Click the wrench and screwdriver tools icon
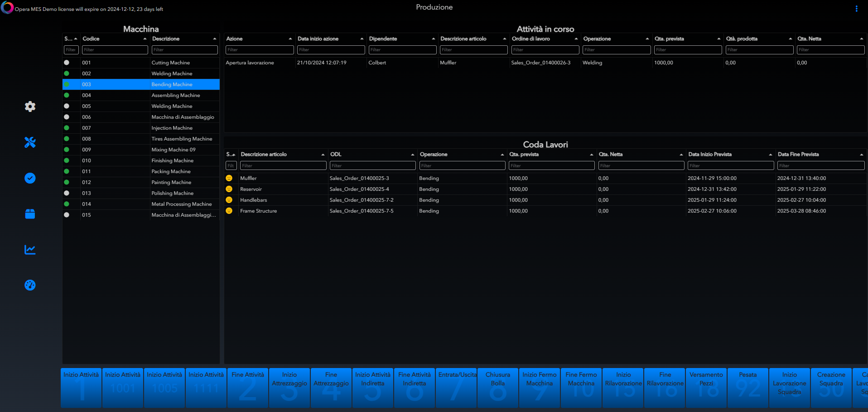The height and width of the screenshot is (412, 868). coord(30,142)
